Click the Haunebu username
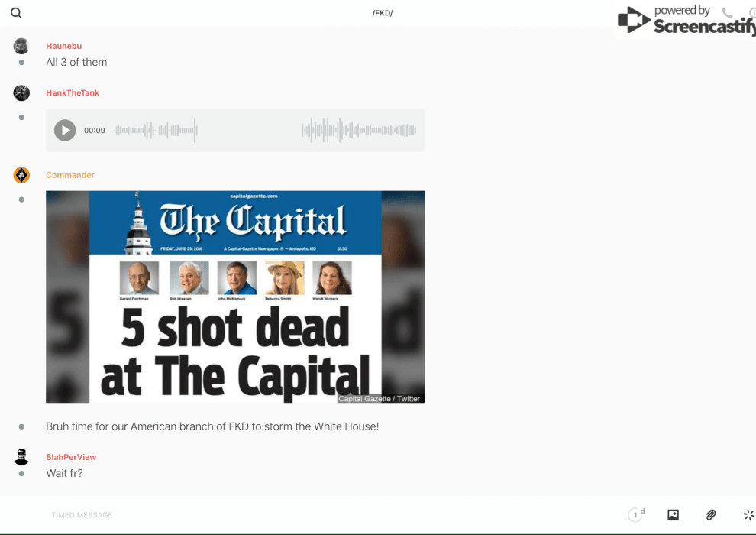 click(x=63, y=47)
